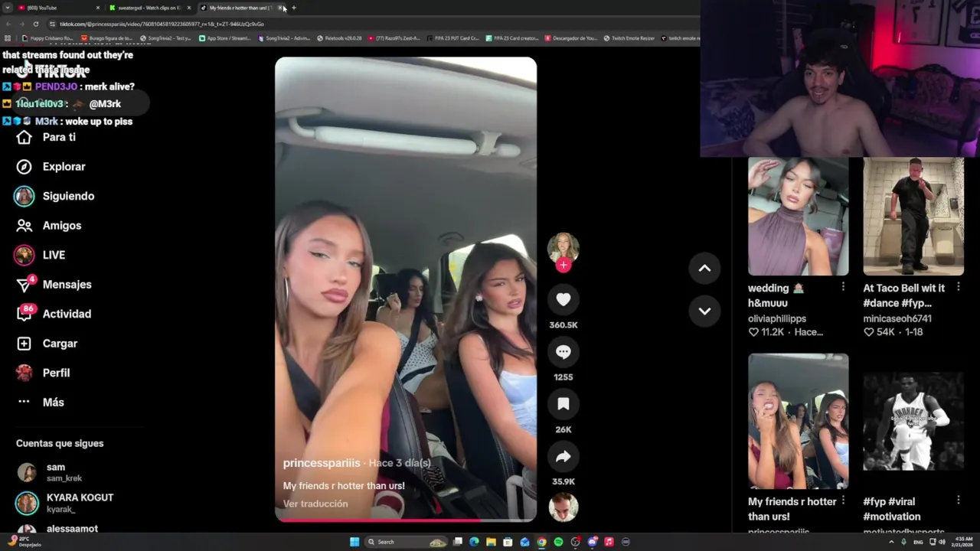Image resolution: width=980 pixels, height=551 pixels.
Task: Open browser tab search dropdown
Action: tap(7, 8)
